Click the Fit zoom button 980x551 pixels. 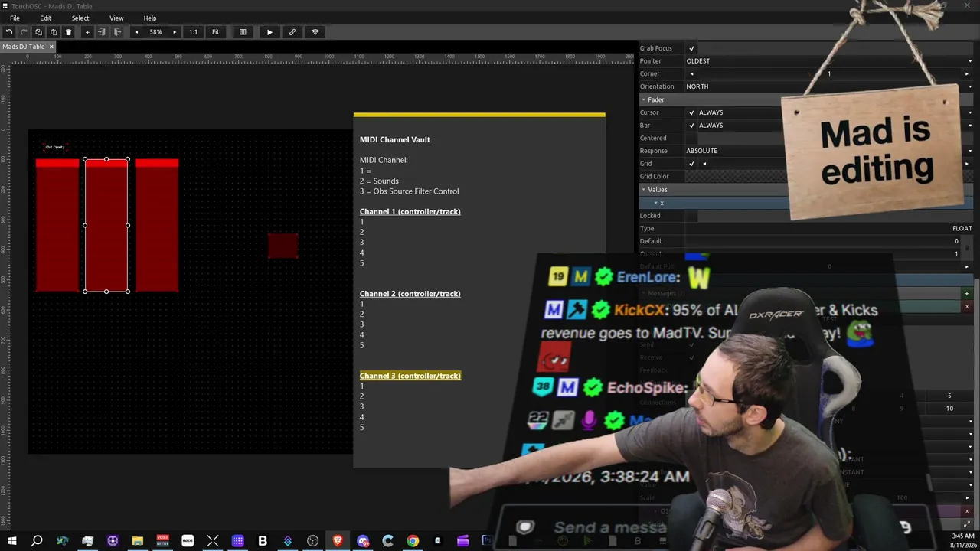pyautogui.click(x=216, y=32)
